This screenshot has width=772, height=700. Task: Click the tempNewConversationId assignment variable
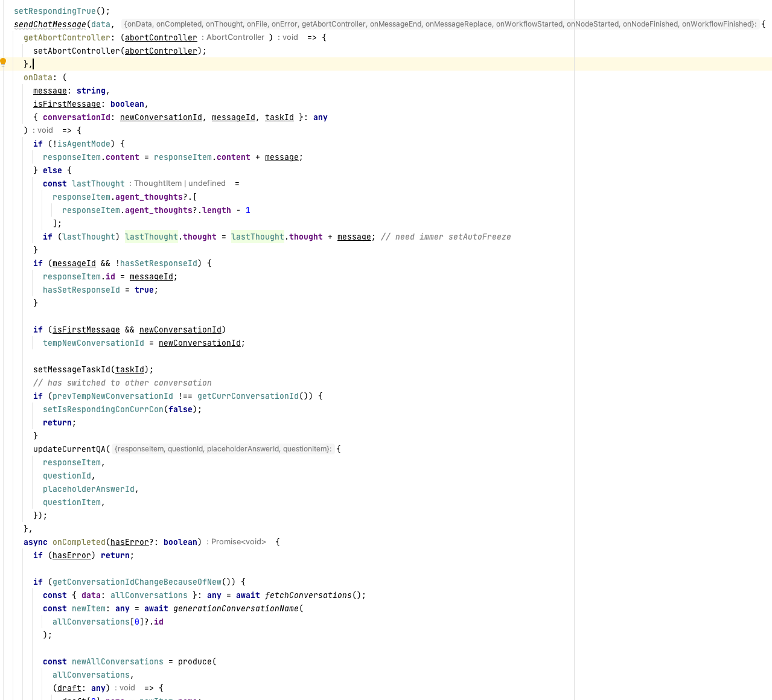(94, 343)
